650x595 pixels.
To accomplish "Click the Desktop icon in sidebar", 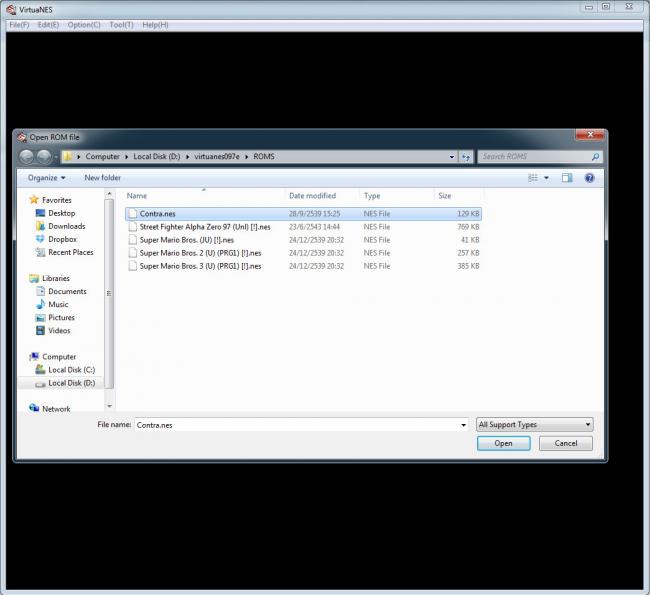I will pyautogui.click(x=40, y=213).
